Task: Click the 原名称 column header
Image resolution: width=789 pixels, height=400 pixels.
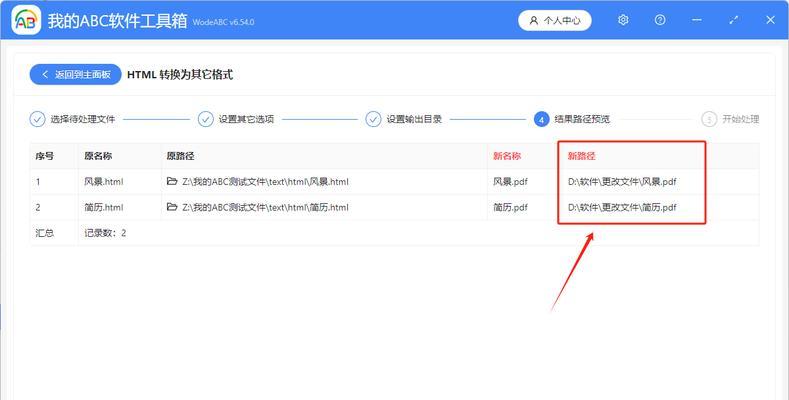Action: [x=98, y=156]
